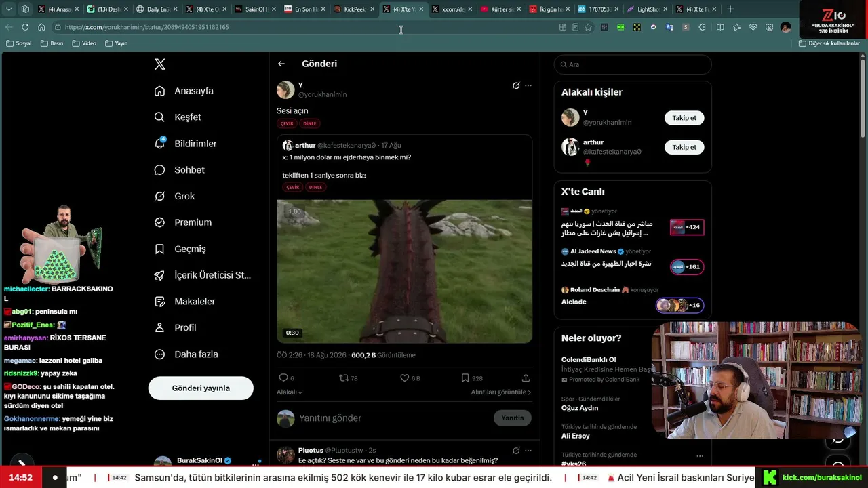The height and width of the screenshot is (488, 868).
Task: Open Bildirimler notifications page
Action: click(x=185, y=144)
